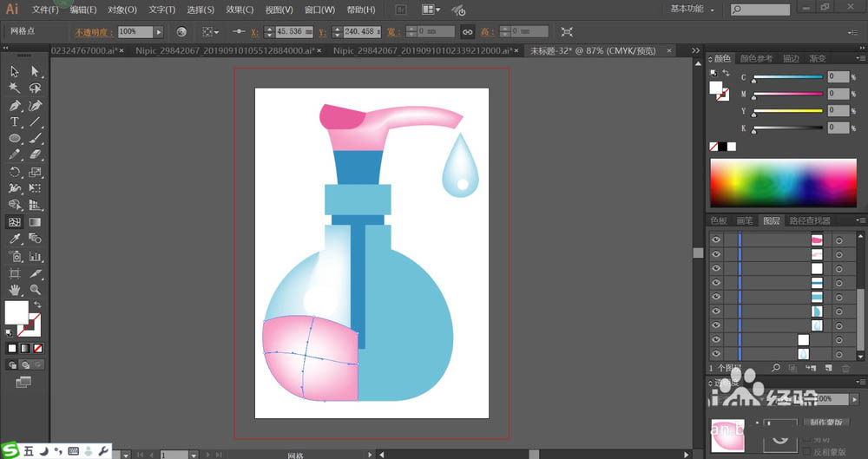Open Color panel options menu
This screenshot has height=459, width=868.
tap(861, 58)
